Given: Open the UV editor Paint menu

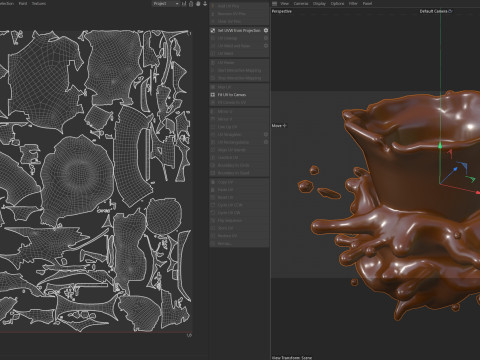Looking at the screenshot, I should coord(23,3).
